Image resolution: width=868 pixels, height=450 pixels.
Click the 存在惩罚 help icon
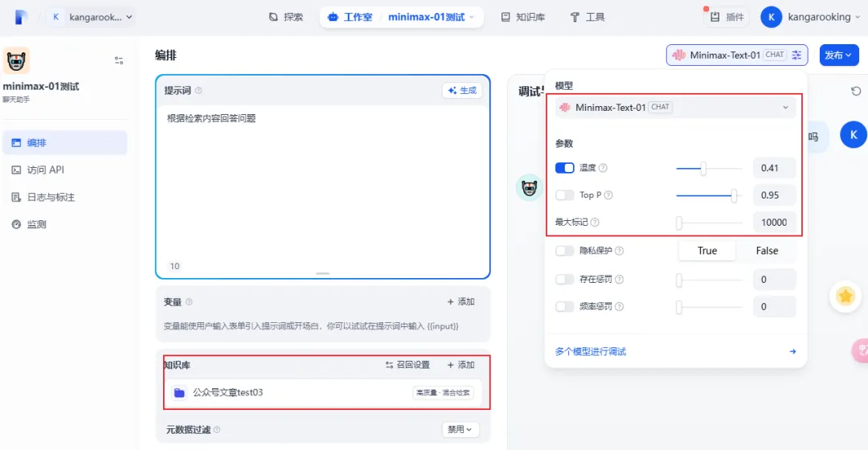coord(619,280)
